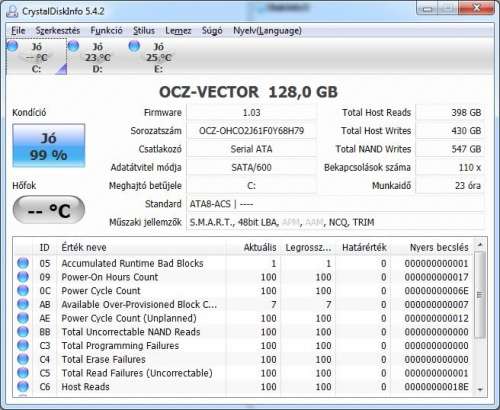Click status orb of Power-On Hours Count
500x410 pixels.
point(23,277)
